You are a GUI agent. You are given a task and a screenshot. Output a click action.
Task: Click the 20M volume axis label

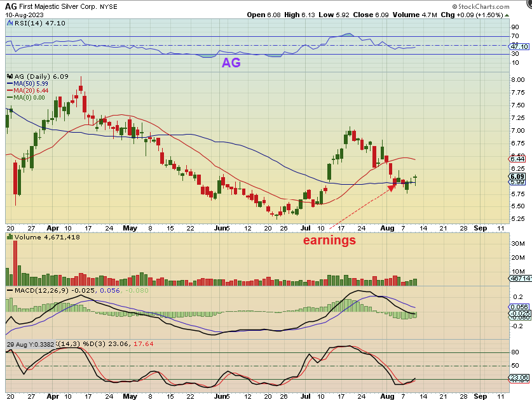click(518, 258)
